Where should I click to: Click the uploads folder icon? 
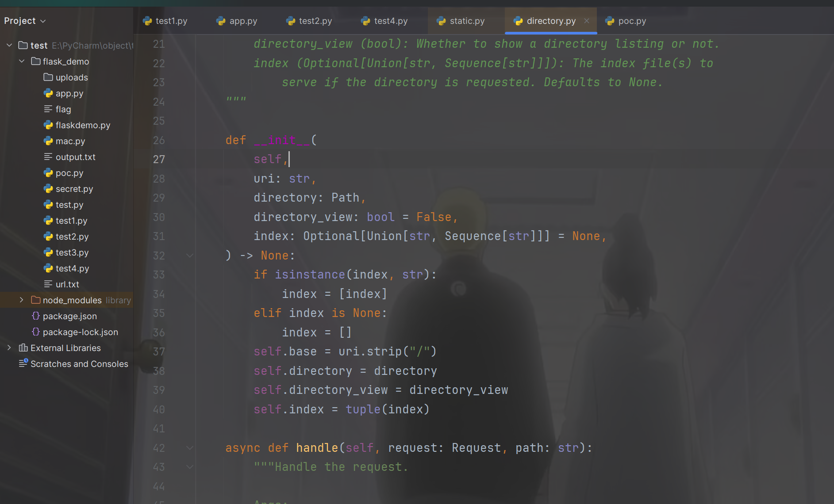[48, 77]
